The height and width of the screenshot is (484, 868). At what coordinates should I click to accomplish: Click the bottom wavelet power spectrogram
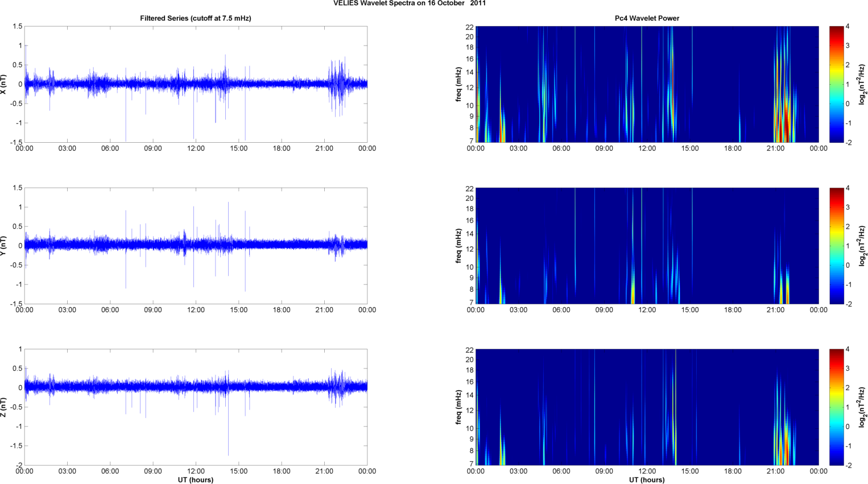[x=647, y=407]
